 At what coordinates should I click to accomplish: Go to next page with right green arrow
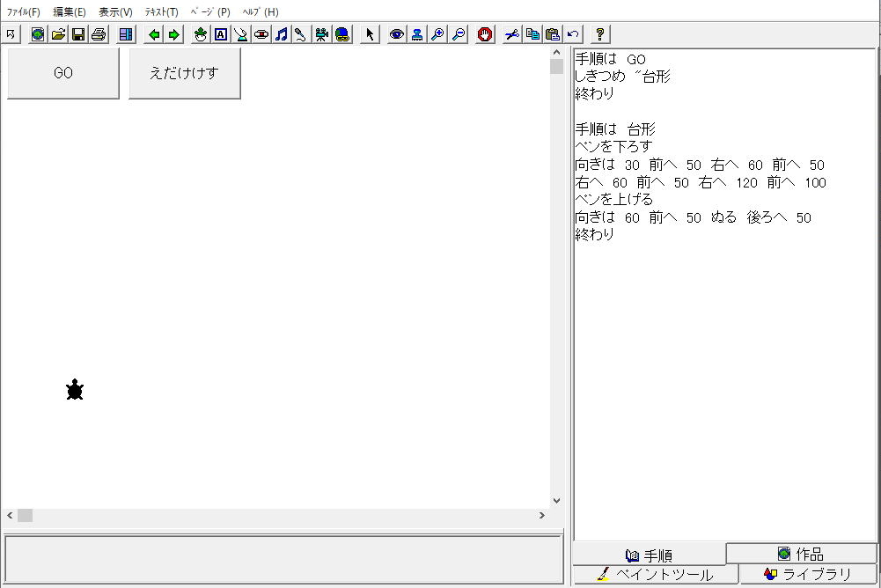(x=174, y=34)
